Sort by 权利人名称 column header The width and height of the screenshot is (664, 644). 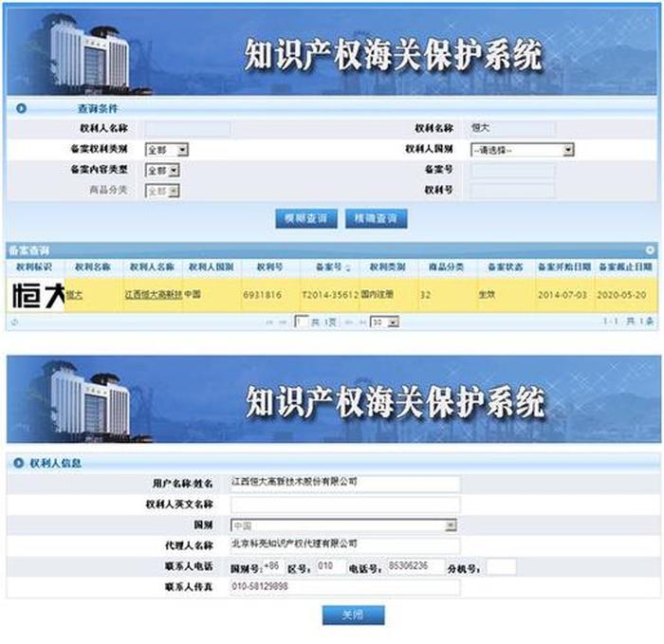152,267
